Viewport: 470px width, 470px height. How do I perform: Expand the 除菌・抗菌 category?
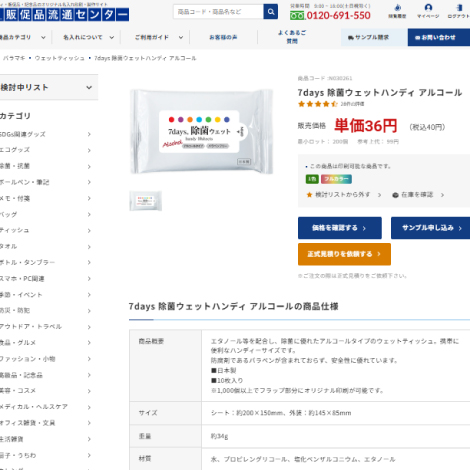point(46,166)
